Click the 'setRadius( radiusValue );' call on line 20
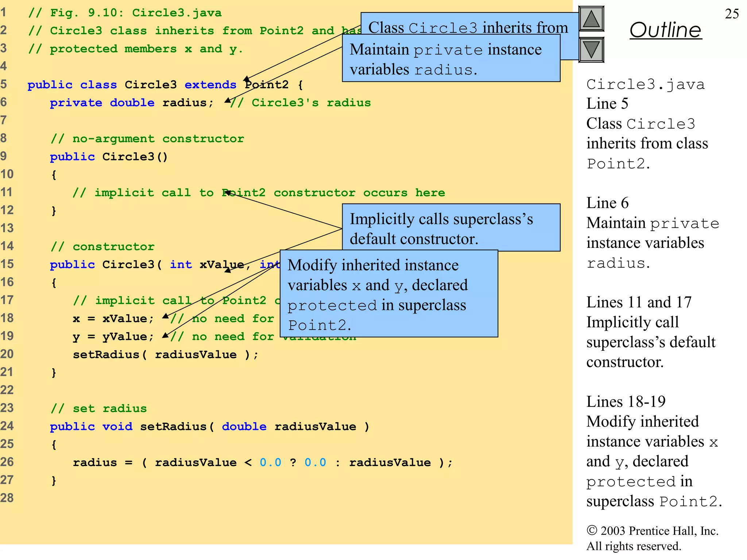Viewport: 747px width, 560px height. tap(166, 355)
